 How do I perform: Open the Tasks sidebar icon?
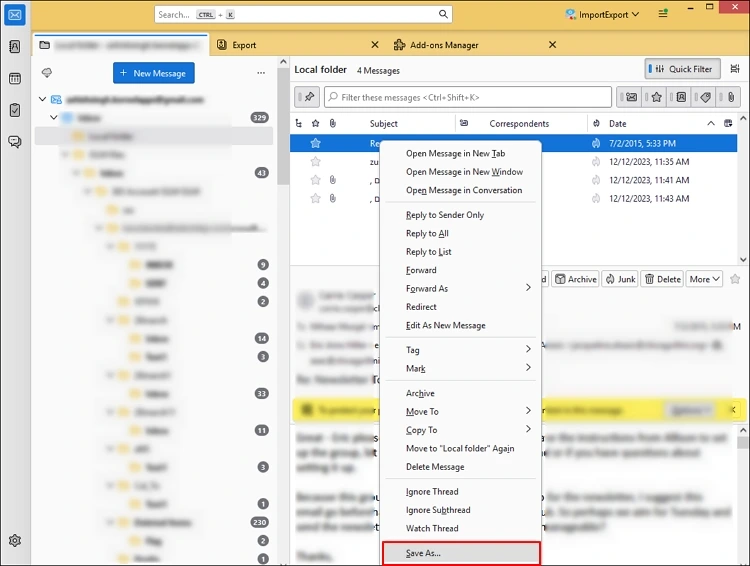15,110
